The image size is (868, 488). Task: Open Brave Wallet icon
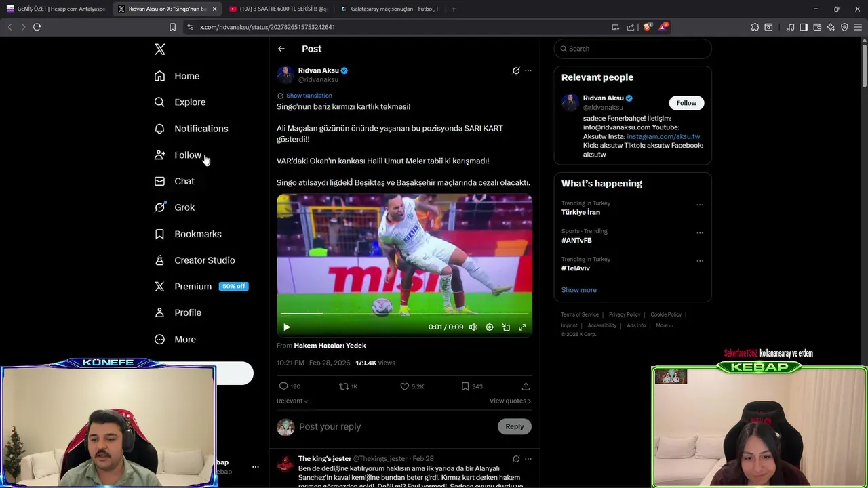pos(817,27)
